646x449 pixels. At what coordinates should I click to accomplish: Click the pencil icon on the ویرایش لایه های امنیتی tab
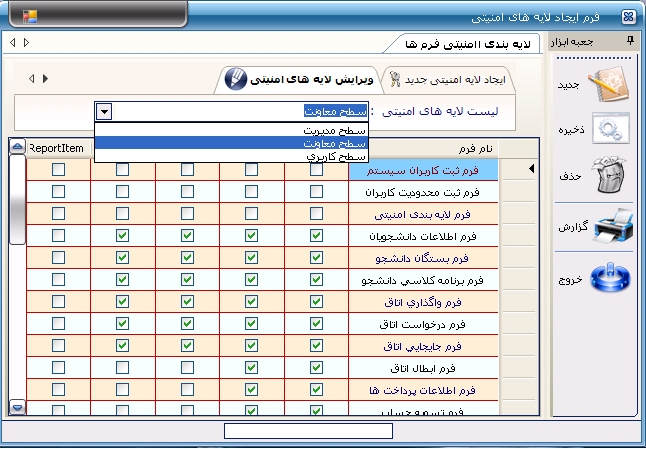click(x=236, y=79)
